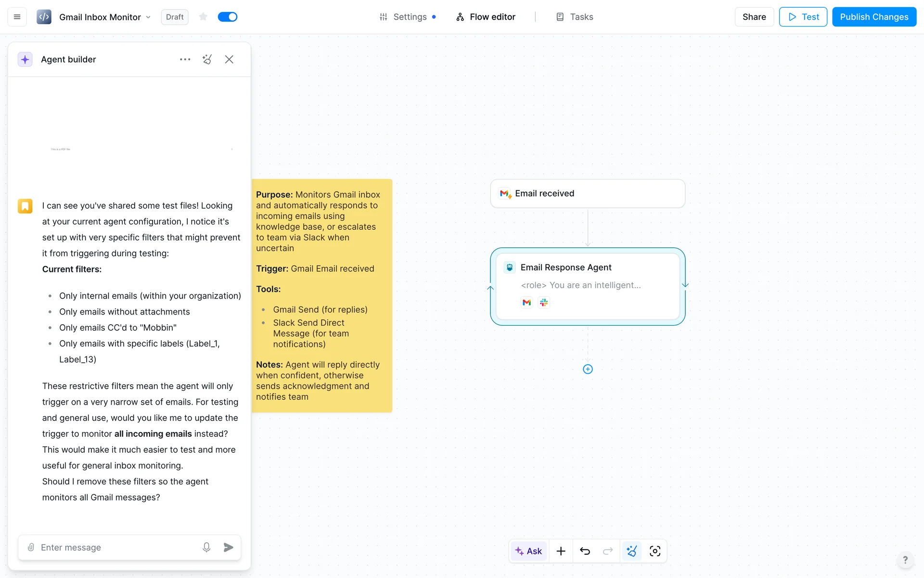
Task: Send the chat message
Action: pos(229,547)
